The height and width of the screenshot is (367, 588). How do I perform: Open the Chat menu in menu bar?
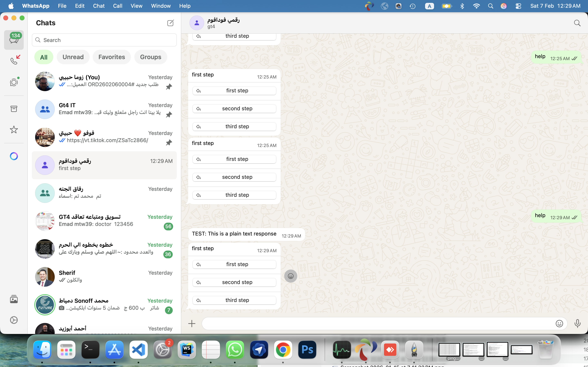pos(99,6)
